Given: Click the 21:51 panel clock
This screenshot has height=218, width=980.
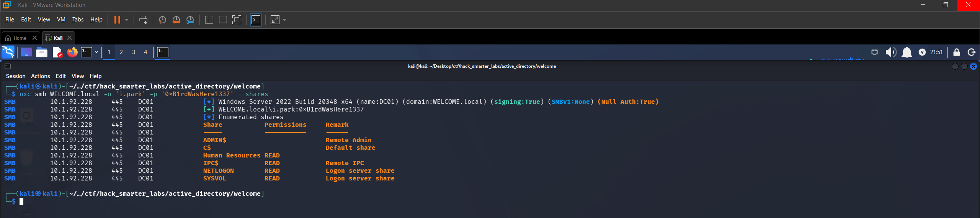Looking at the screenshot, I should [x=936, y=52].
